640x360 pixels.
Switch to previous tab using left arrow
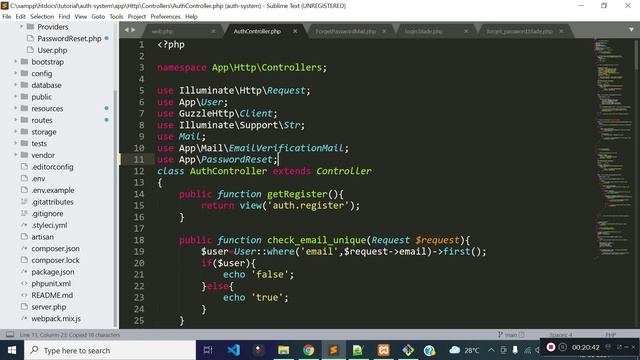[x=127, y=30]
